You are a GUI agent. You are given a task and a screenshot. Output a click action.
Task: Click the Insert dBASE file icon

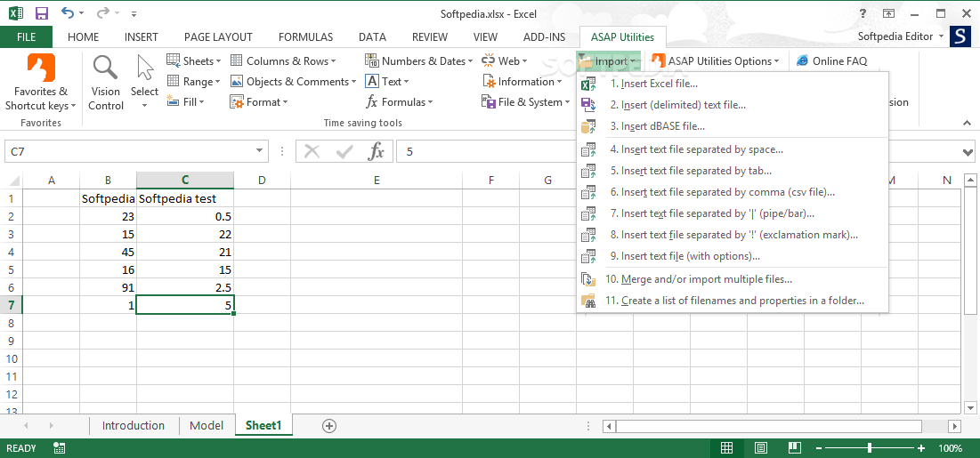(588, 126)
